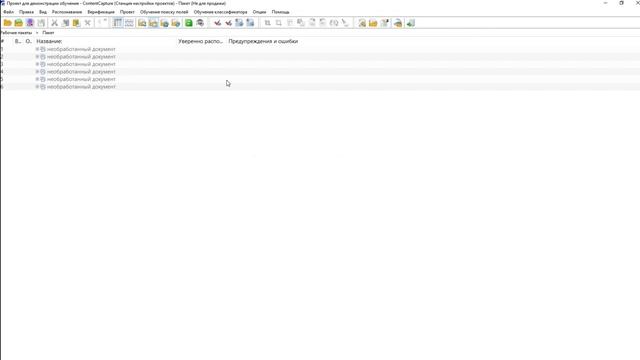
Task: Click the grey graduation-cap toolbar icon
Action: [x=200, y=23]
